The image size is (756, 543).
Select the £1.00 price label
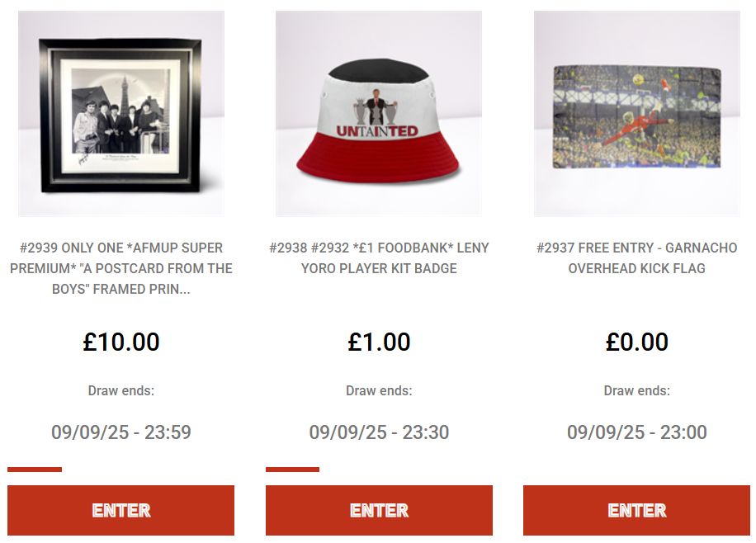(x=379, y=342)
